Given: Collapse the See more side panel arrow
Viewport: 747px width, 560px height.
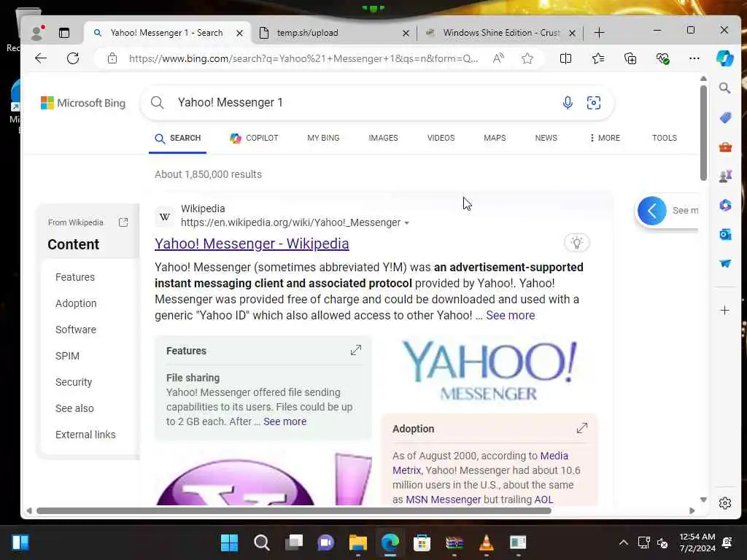Looking at the screenshot, I should click(651, 211).
